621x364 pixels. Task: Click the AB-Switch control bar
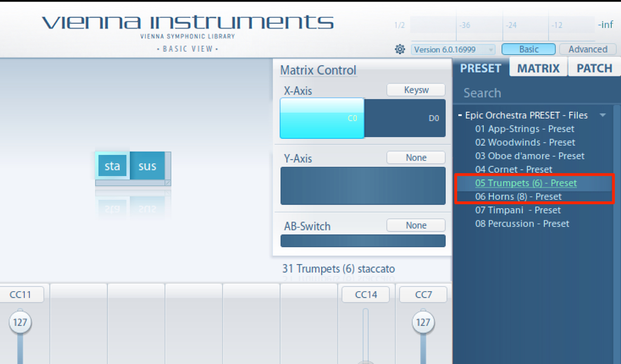click(x=363, y=241)
